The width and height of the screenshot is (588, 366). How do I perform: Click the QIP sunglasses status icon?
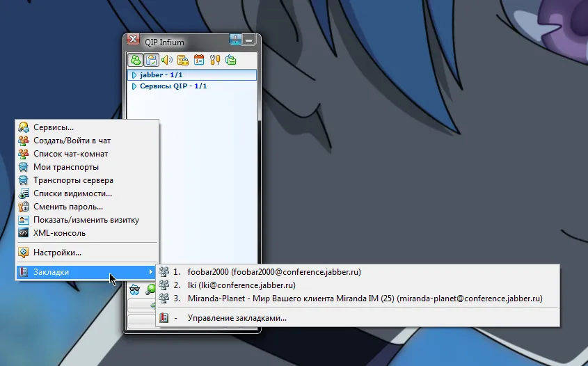coord(134,289)
